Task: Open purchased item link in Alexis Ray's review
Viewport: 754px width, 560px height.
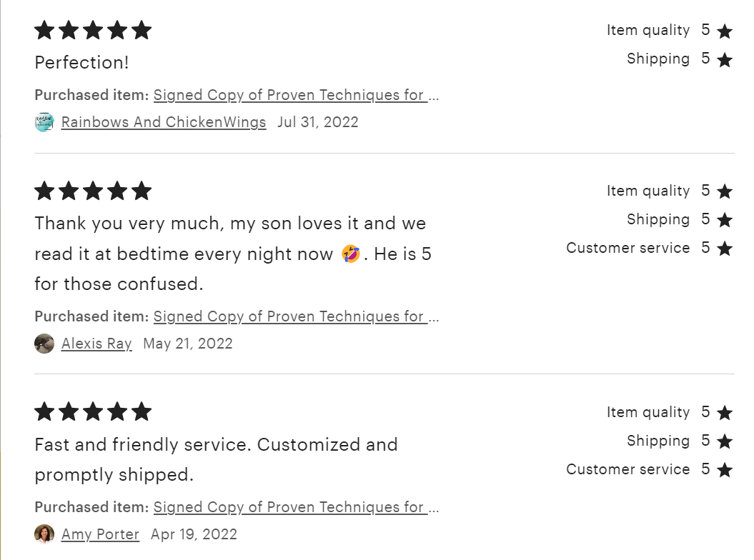Action: pos(296,316)
